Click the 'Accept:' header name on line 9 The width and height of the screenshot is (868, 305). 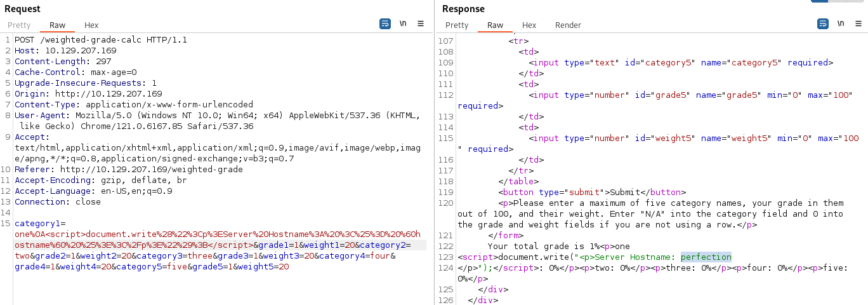tap(32, 137)
